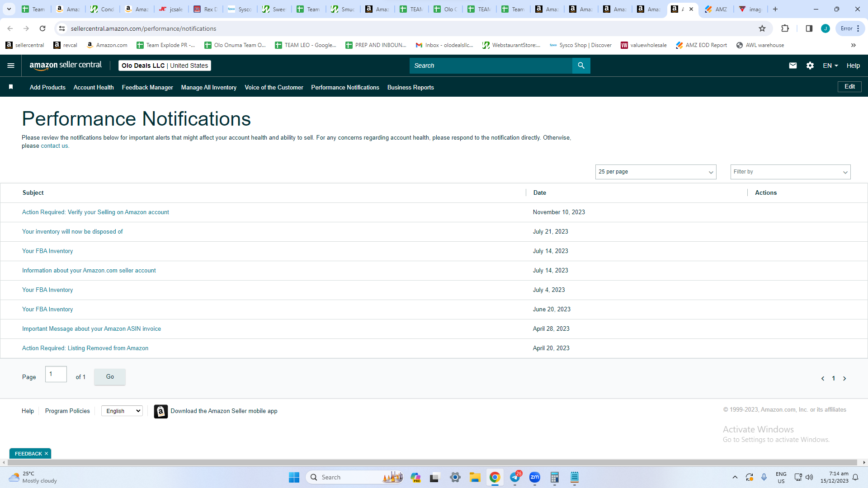868x488 pixels.
Task: Switch to the jcsale browser tab
Action: (x=171, y=9)
